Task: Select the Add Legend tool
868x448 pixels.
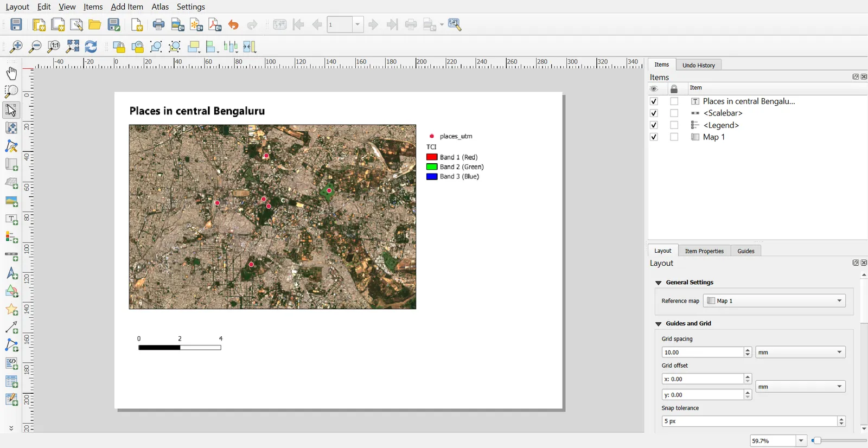Action: [x=11, y=237]
